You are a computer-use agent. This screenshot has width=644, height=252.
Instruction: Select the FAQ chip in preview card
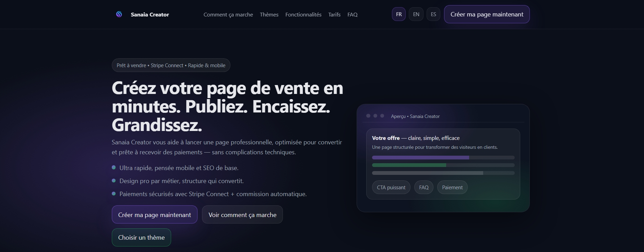(424, 188)
